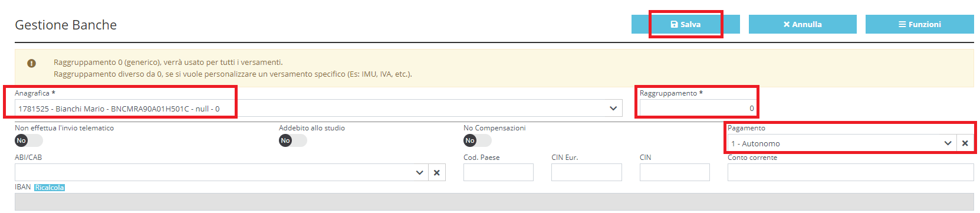This screenshot has width=980, height=213.
Task: Toggle the Addebito allo studio switch
Action: coord(293,140)
